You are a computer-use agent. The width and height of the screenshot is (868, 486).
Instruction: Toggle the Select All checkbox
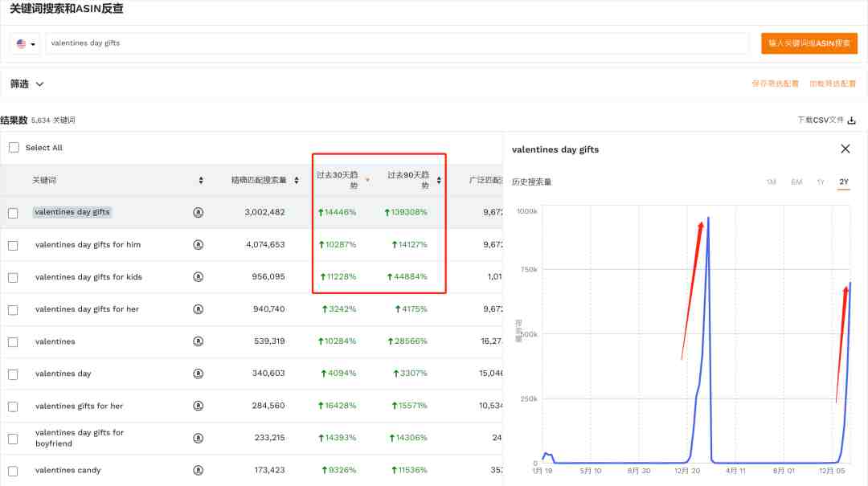tap(14, 147)
